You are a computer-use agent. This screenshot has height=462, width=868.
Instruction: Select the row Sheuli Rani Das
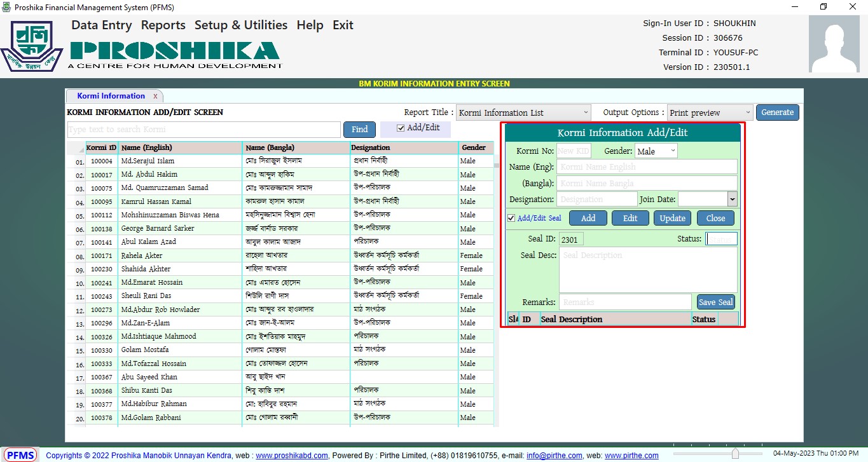pos(280,296)
